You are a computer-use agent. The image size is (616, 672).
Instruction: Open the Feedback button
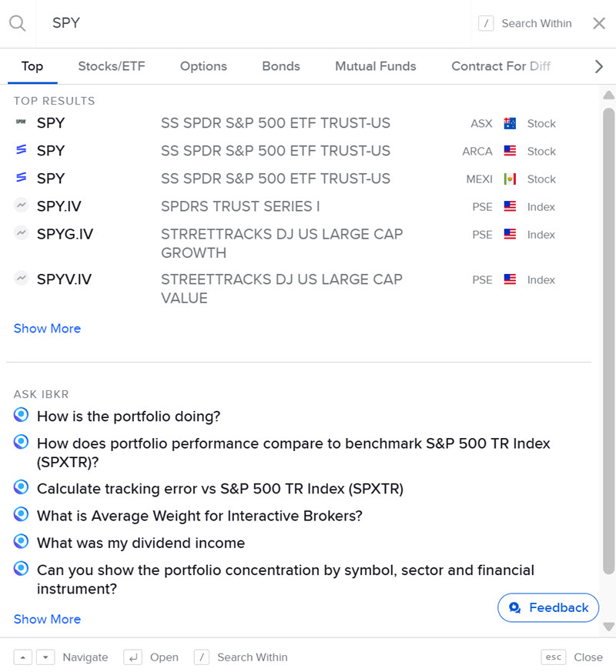[x=547, y=607]
